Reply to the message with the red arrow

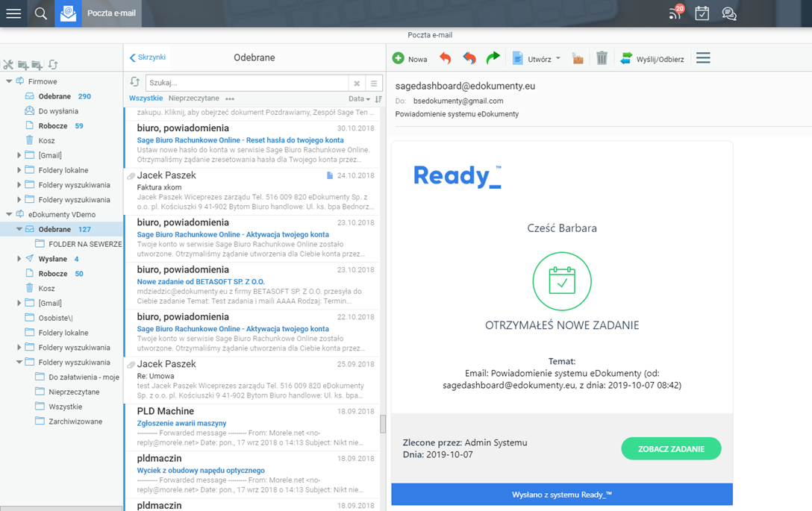tap(446, 58)
